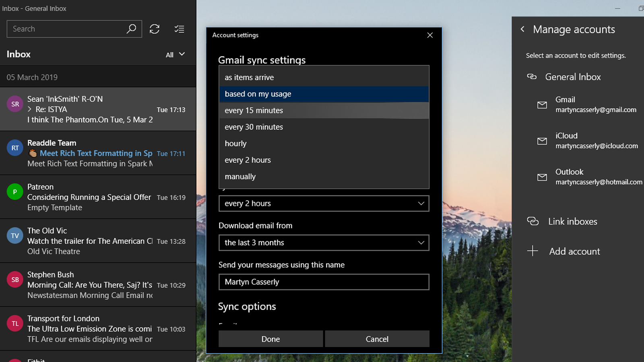644x362 pixels.
Task: Open 'The Ultra Low Emission Zone' email
Action: (x=98, y=328)
